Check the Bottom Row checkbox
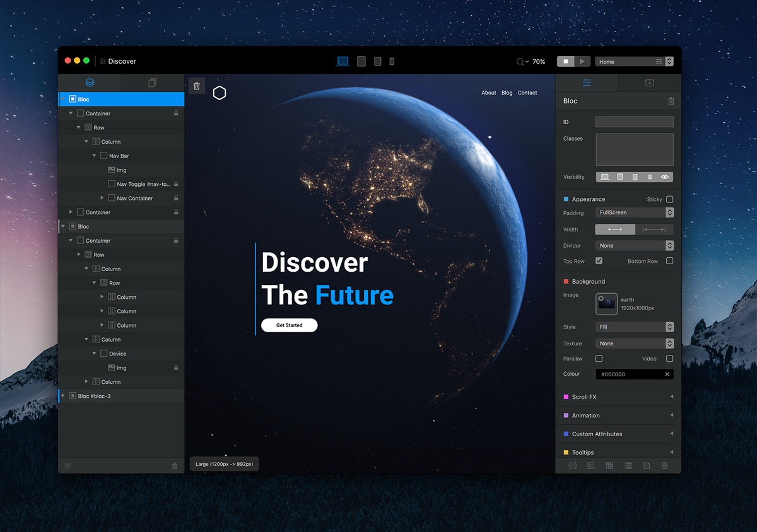 [x=670, y=261]
